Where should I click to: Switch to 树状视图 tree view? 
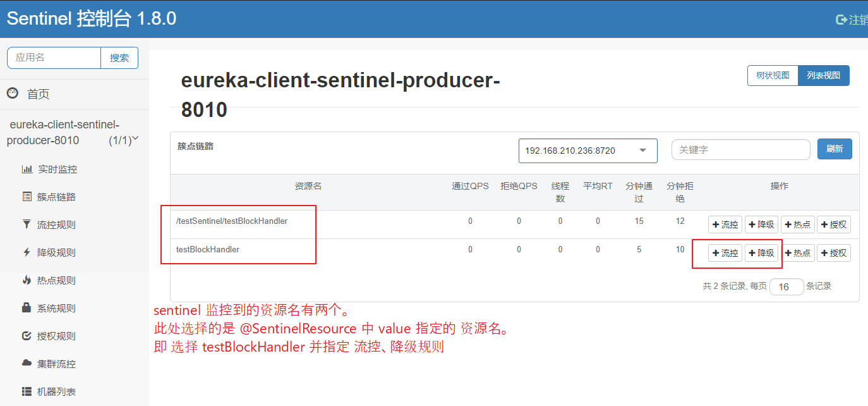(x=773, y=75)
